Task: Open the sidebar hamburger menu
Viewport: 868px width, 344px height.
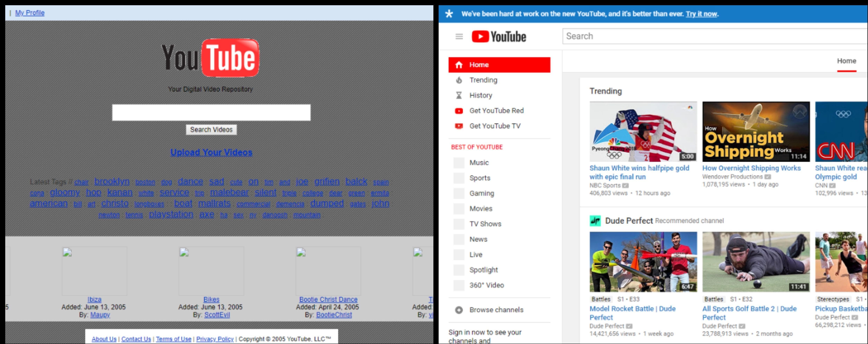Action: (459, 36)
